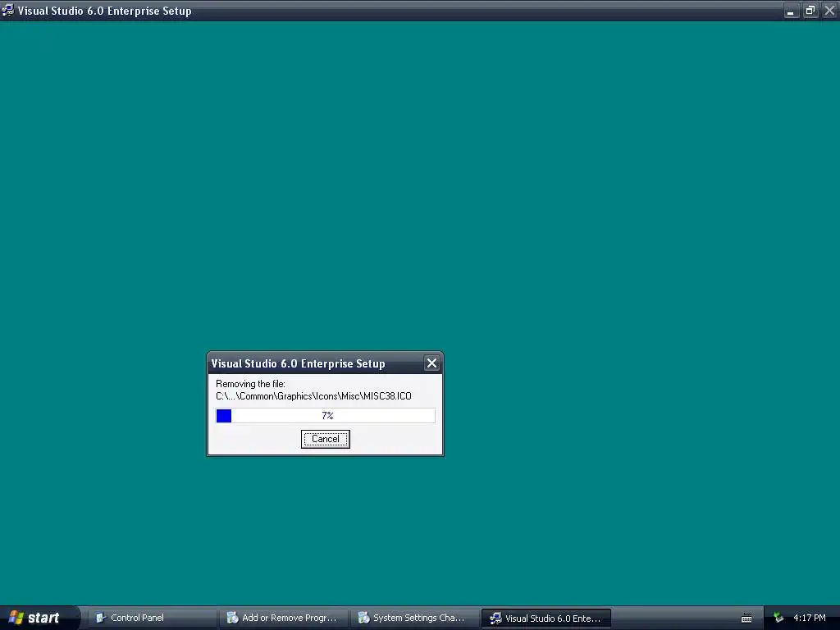Screen dimensions: 840x630
Task: Click the MISC38.ICO file path text
Action: tap(313, 396)
